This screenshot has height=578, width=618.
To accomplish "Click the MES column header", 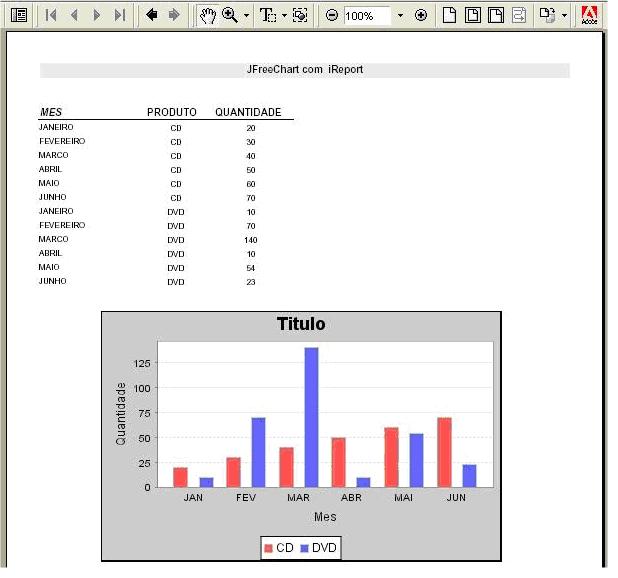I will point(51,112).
